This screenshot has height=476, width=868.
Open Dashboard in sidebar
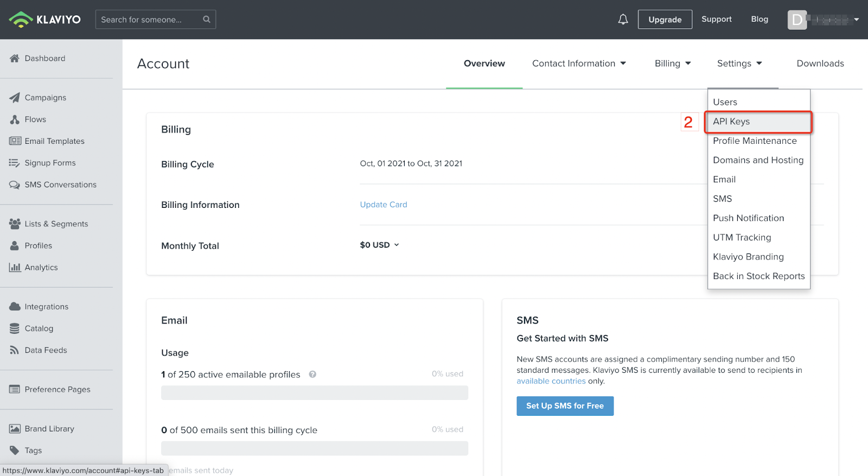coord(44,58)
